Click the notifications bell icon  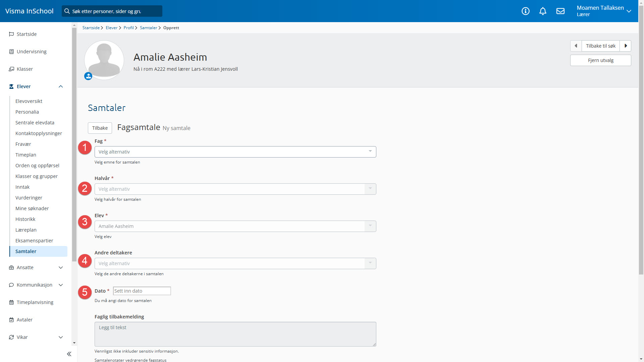click(543, 11)
